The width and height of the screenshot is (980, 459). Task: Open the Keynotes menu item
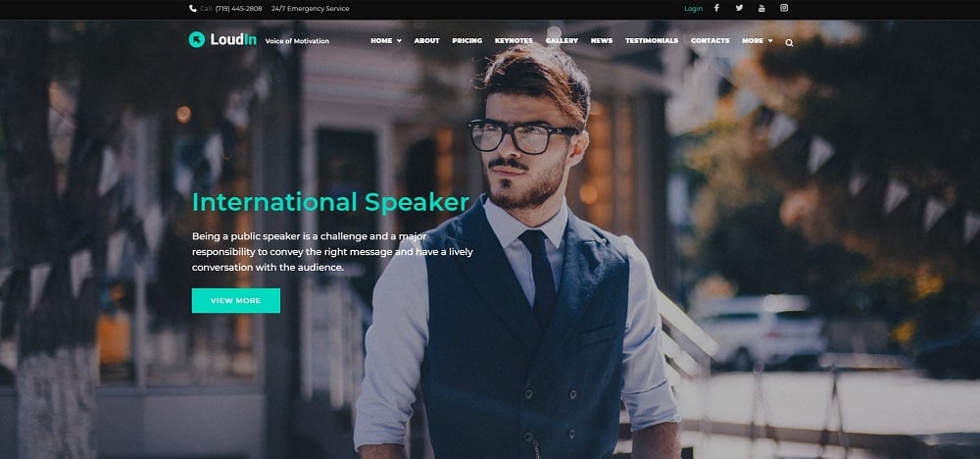(514, 40)
